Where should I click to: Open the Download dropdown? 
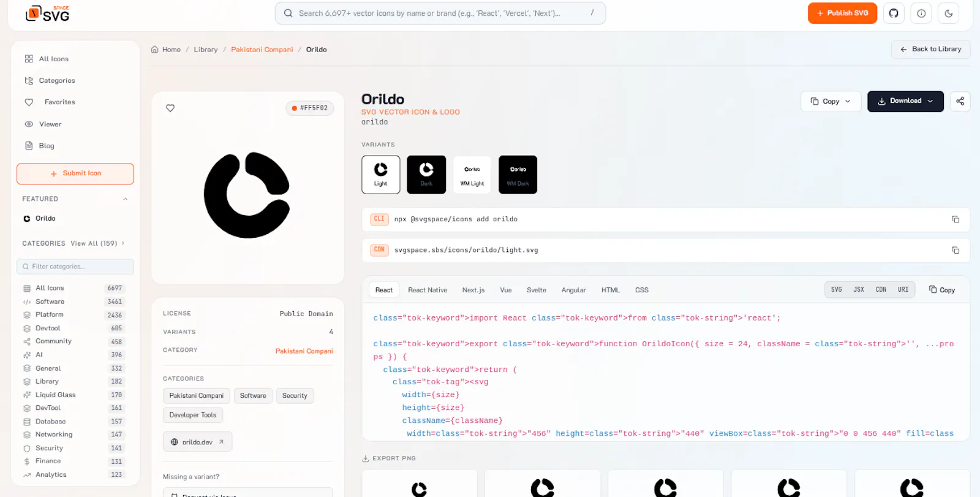point(905,101)
